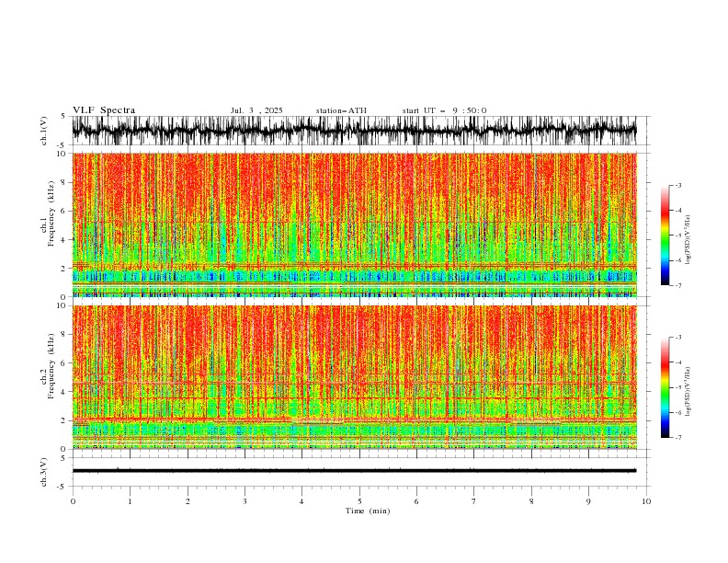Click the "Time (min)" axis label
Viewport: 728px width, 563px height.
[368, 511]
